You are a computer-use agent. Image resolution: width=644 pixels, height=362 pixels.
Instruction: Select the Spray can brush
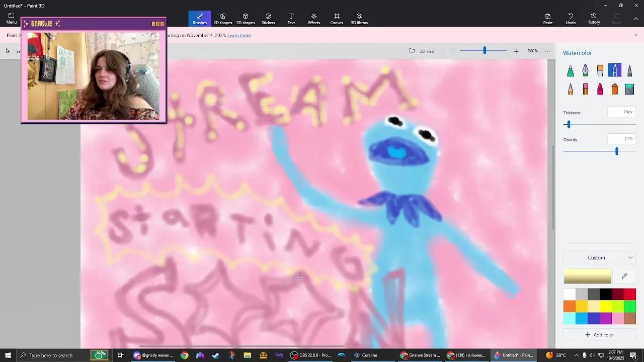click(x=615, y=89)
